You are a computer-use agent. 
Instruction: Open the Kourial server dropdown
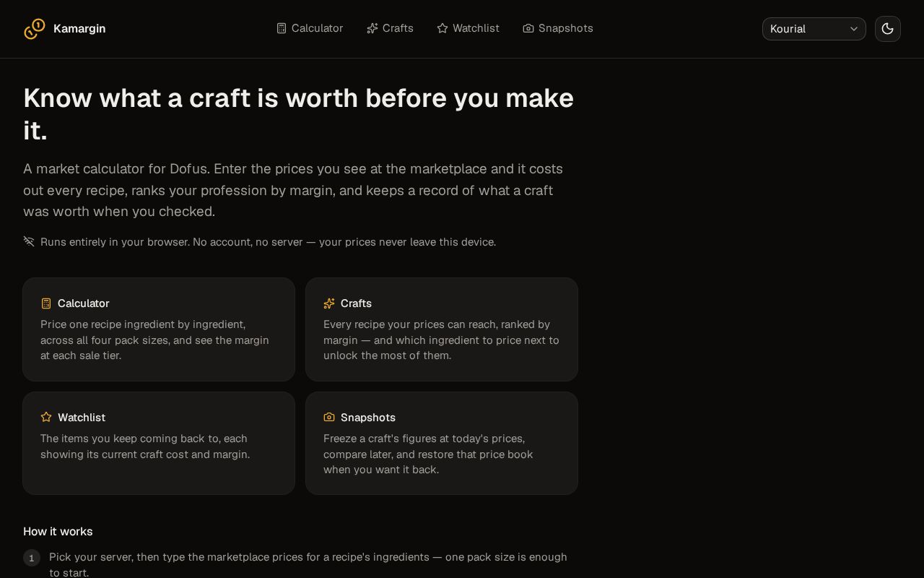[814, 29]
